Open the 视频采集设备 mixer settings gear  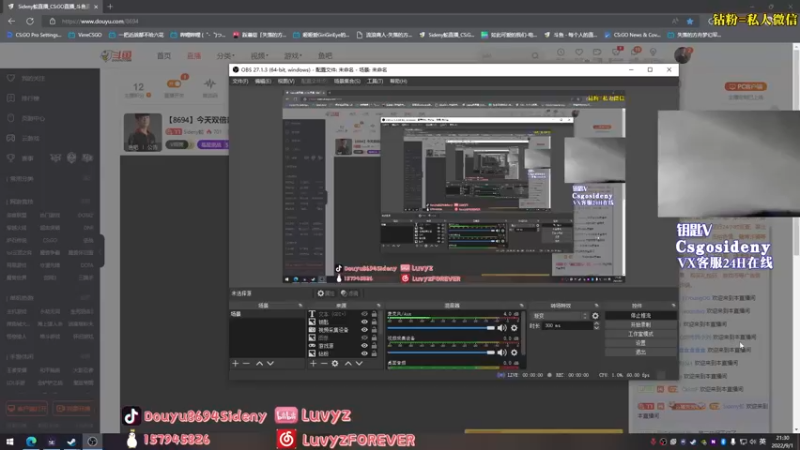click(x=514, y=352)
